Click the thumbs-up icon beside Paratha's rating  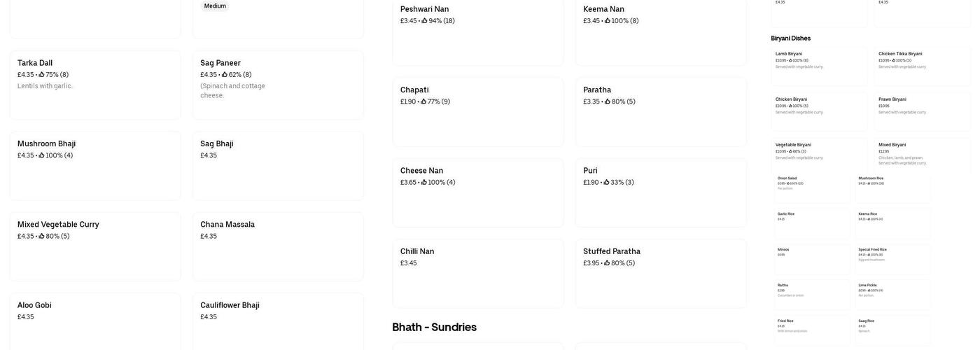(608, 101)
